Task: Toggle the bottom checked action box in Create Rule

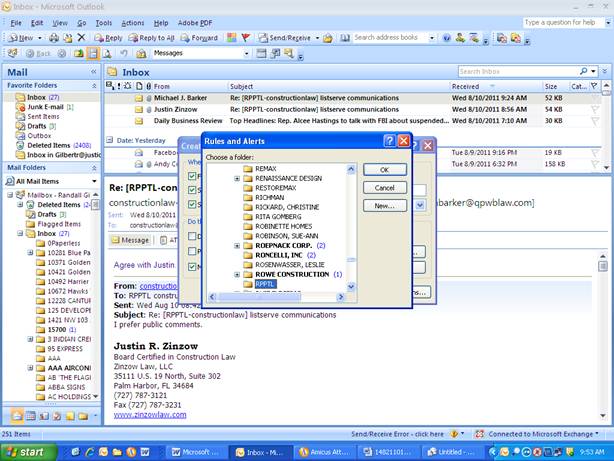Action: pos(192,267)
